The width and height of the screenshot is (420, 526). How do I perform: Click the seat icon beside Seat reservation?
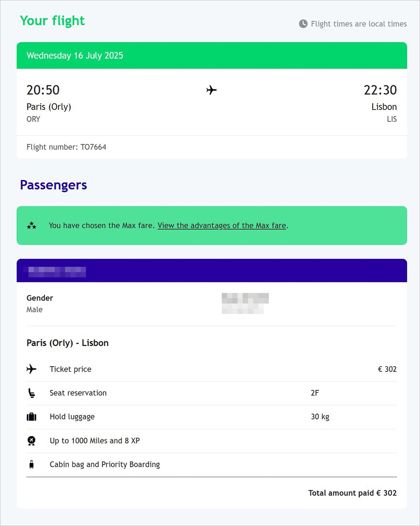[32, 393]
